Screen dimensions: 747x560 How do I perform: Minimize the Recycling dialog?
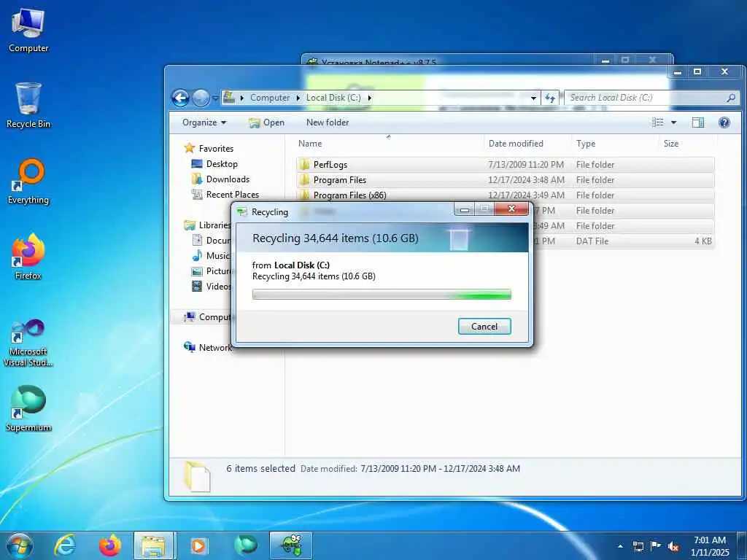click(465, 209)
